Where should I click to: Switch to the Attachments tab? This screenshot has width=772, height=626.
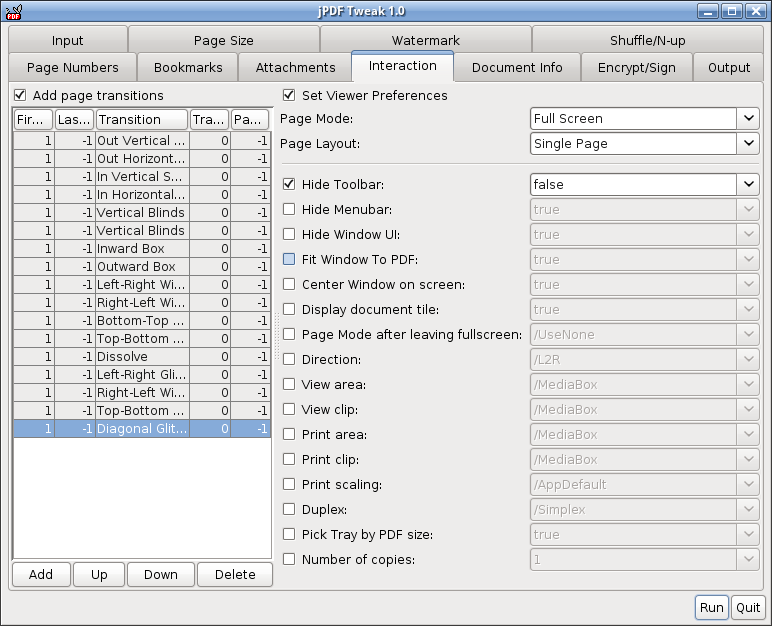click(x=295, y=67)
